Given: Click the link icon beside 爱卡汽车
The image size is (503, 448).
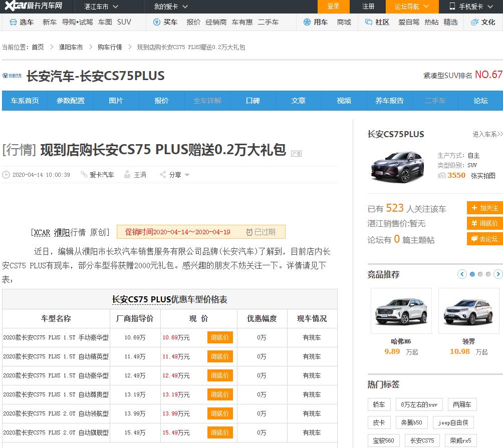Looking at the screenshot, I should [x=84, y=174].
